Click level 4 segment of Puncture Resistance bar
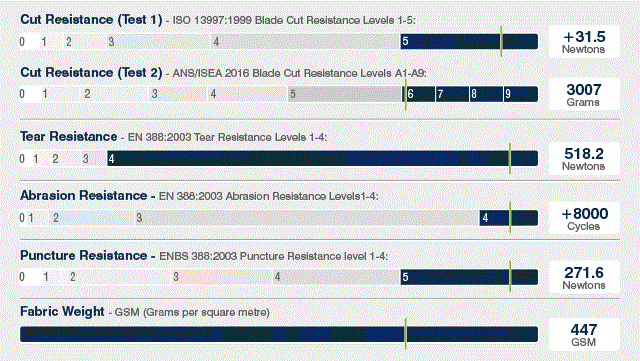 [336, 277]
